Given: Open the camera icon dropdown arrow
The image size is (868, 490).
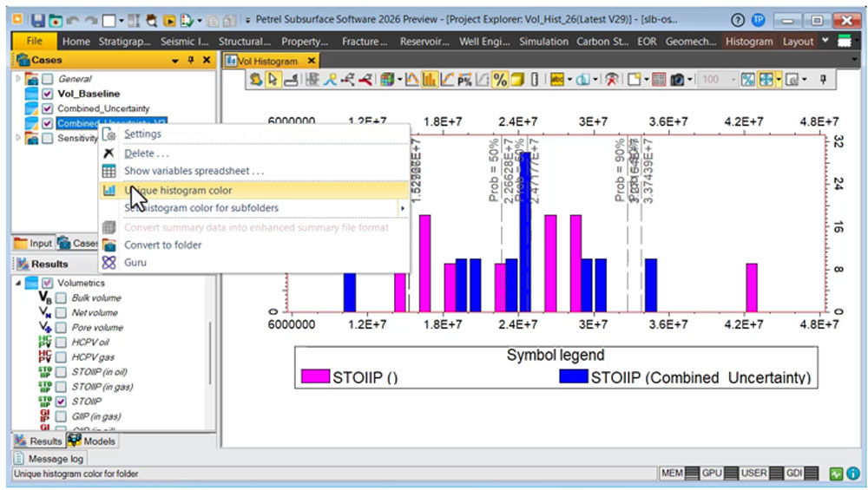Looking at the screenshot, I should 690,80.
